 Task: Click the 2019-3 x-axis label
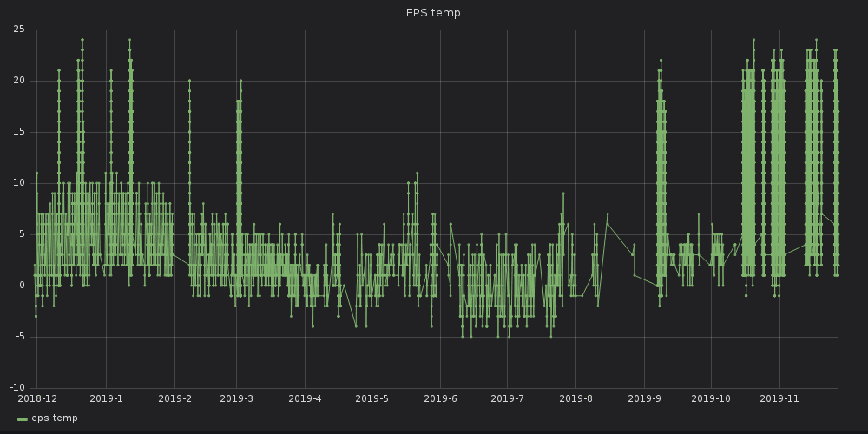(236, 399)
